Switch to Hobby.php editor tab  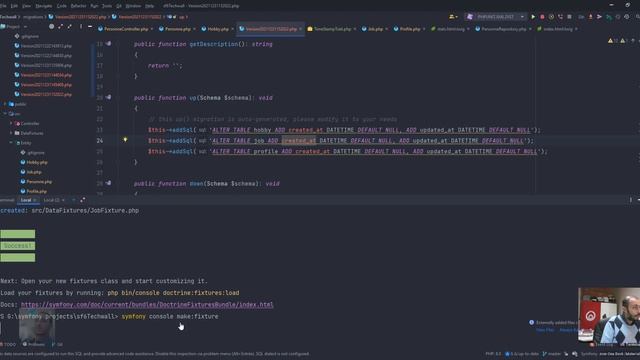218,29
